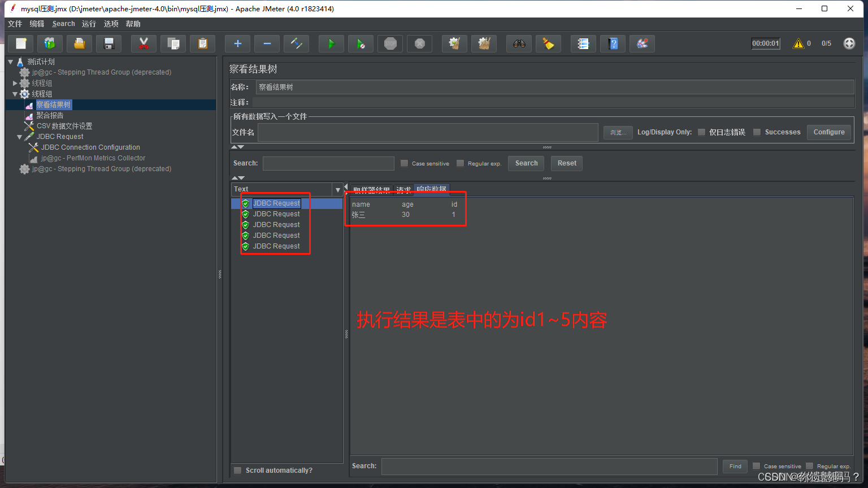Cut the selected element with scissors icon
Viewport: 868px width, 488px height.
pos(144,43)
